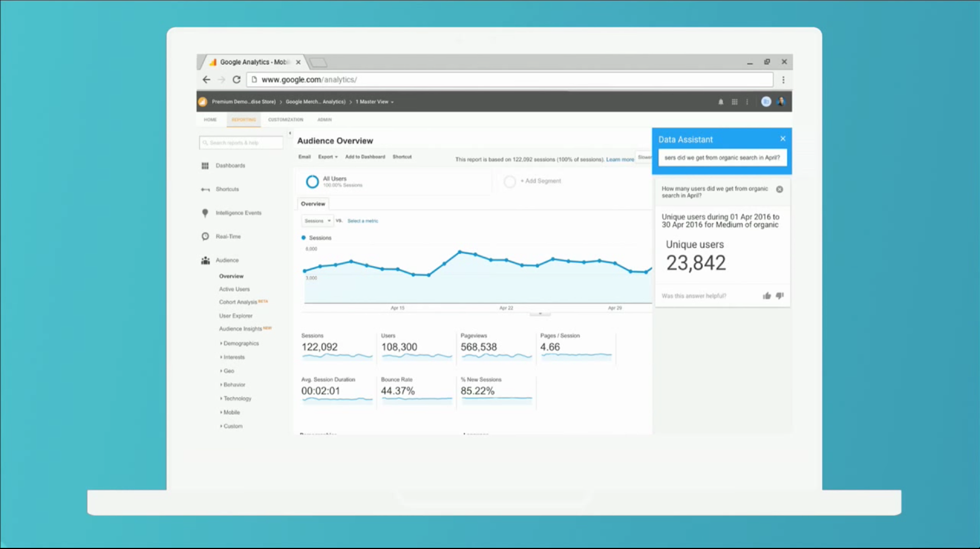Click the Real-Time clock icon
980x549 pixels.
tap(205, 236)
